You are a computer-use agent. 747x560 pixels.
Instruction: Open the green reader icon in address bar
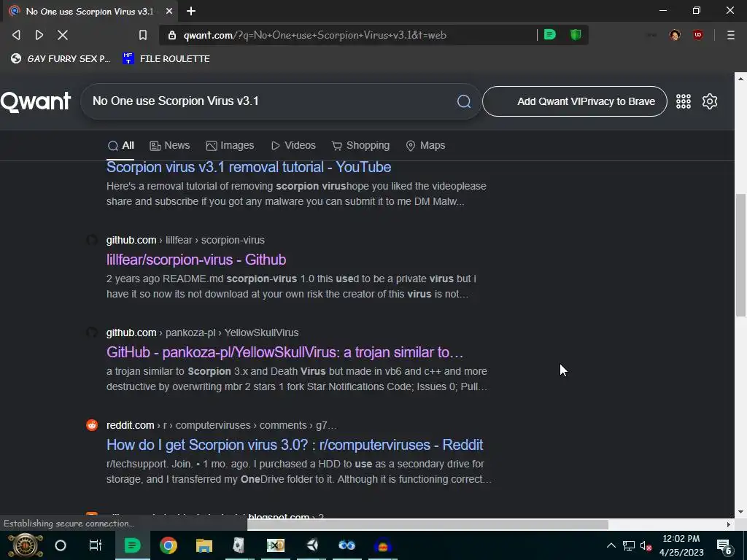[550, 34]
